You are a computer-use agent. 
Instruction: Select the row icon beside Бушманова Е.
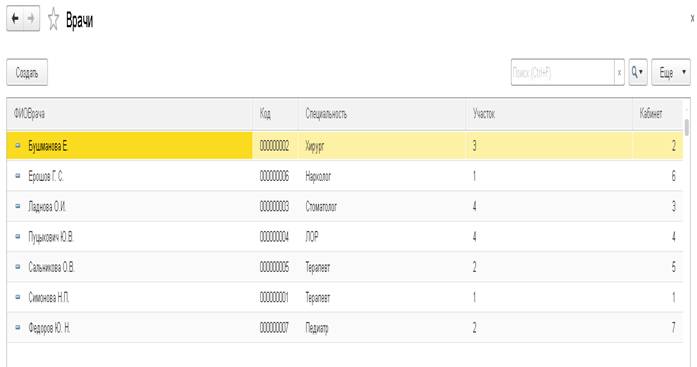(18, 145)
